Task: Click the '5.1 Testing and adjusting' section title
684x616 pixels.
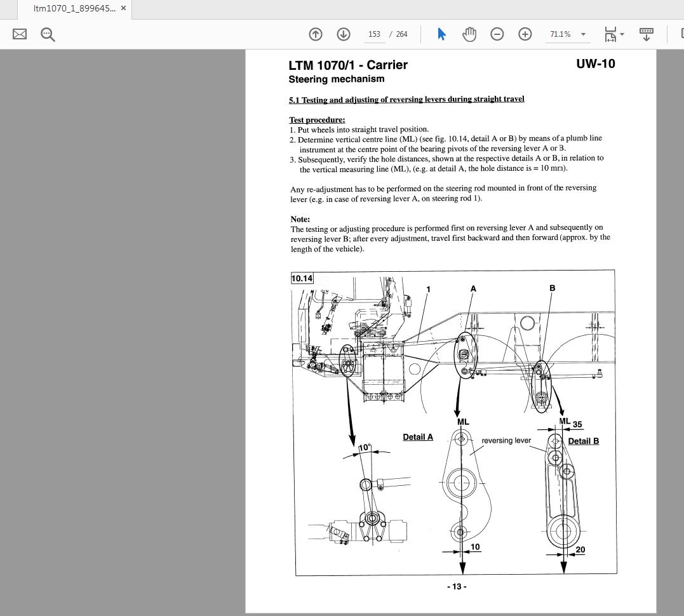Action: 406,100
